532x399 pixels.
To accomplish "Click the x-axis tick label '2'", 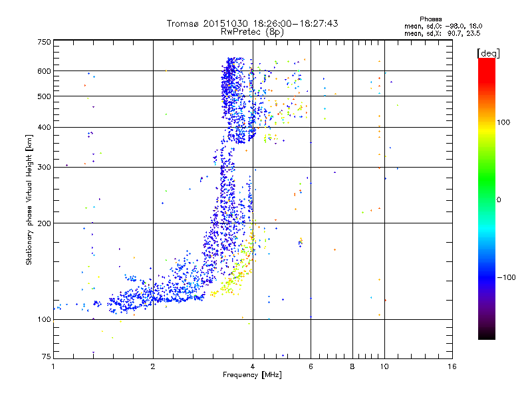I will point(153,366).
